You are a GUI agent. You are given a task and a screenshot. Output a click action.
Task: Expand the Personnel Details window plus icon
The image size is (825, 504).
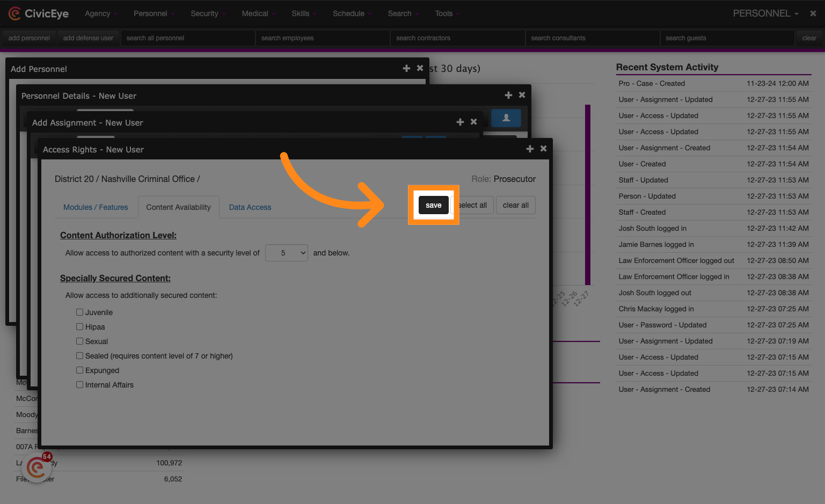pyautogui.click(x=508, y=95)
